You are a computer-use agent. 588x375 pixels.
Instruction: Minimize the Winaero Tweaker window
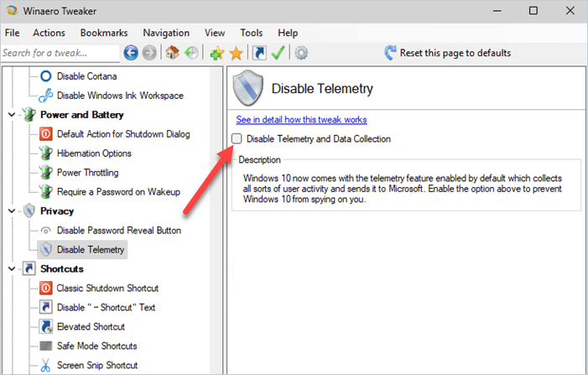coord(497,11)
